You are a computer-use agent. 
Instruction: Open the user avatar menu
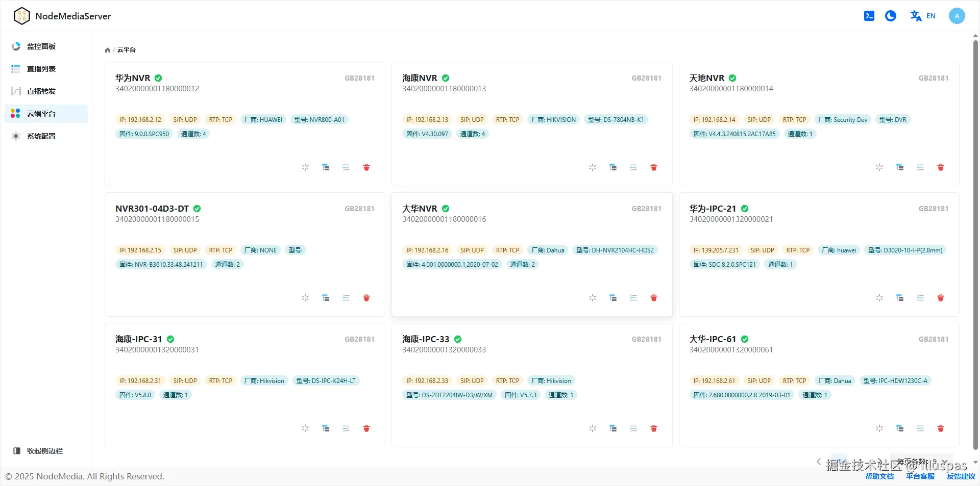(x=957, y=16)
